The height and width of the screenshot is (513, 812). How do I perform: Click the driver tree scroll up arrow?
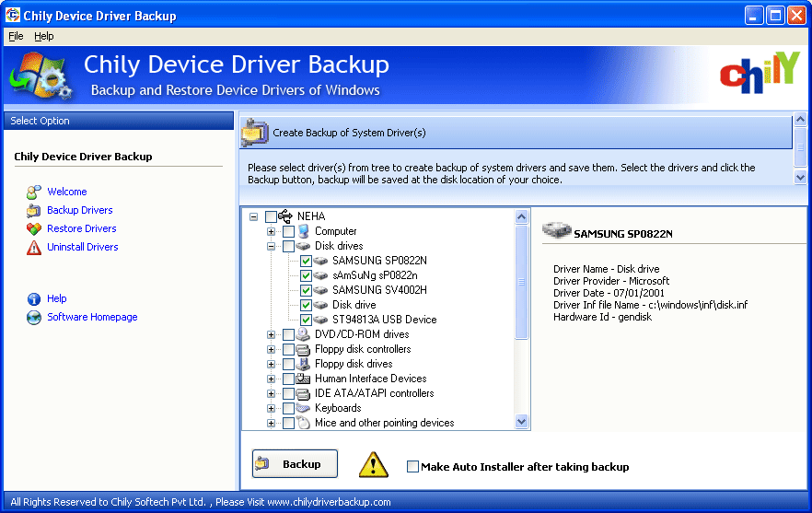(521, 216)
